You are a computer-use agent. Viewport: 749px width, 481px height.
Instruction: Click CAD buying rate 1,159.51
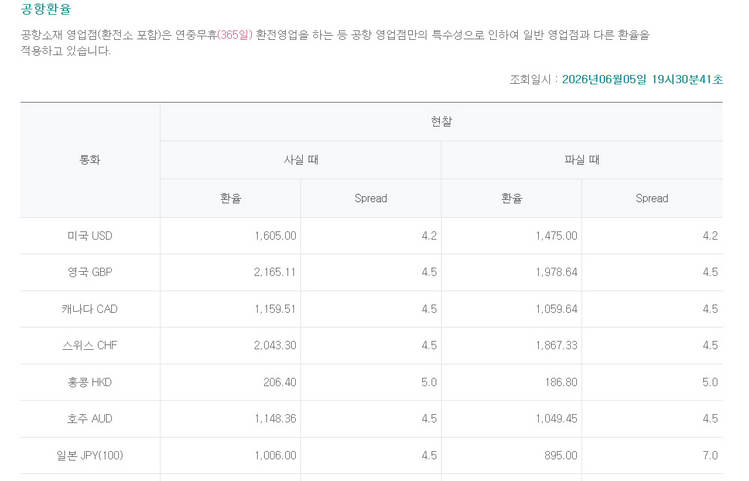(275, 309)
